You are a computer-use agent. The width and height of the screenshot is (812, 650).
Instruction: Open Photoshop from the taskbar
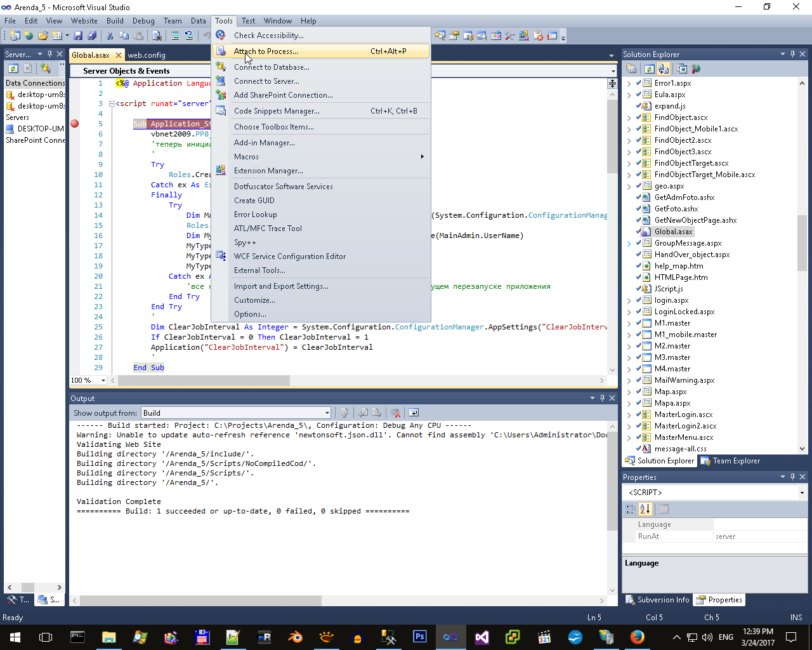click(x=420, y=637)
